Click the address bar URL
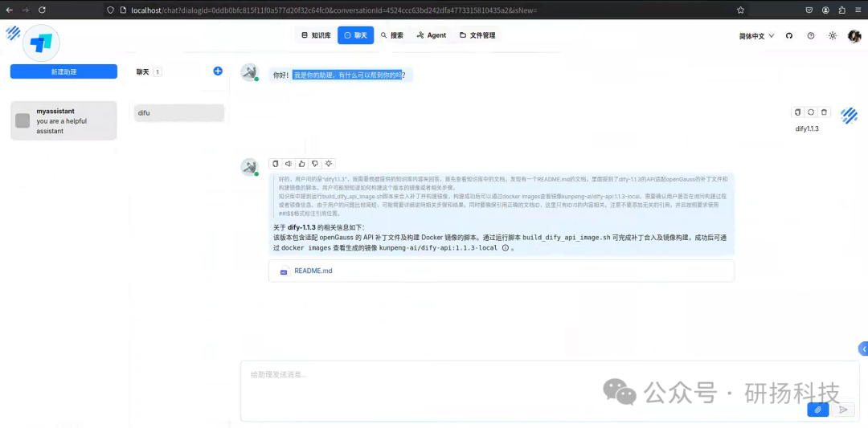This screenshot has width=868, height=428. (332, 10)
